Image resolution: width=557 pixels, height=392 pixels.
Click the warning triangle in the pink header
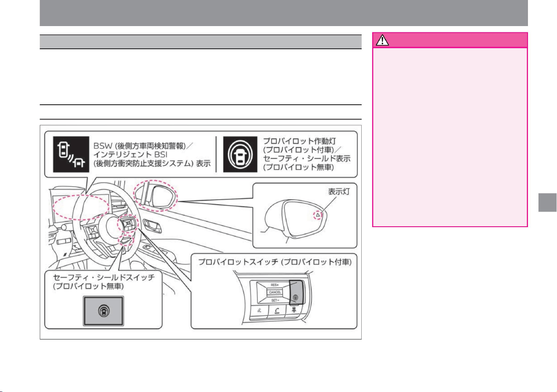[382, 40]
